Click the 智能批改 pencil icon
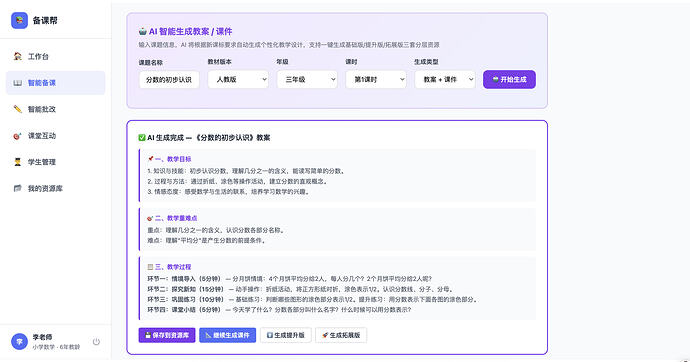Viewport: 690px width, 362px height. coord(18,109)
